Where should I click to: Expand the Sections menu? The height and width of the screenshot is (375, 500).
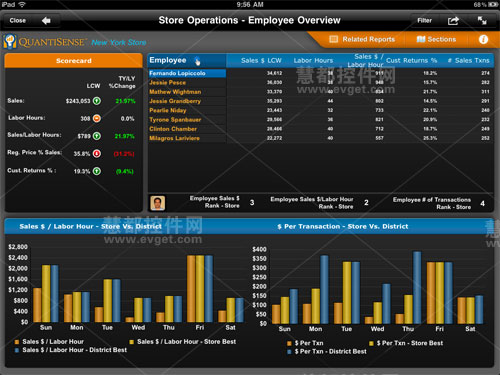point(436,39)
